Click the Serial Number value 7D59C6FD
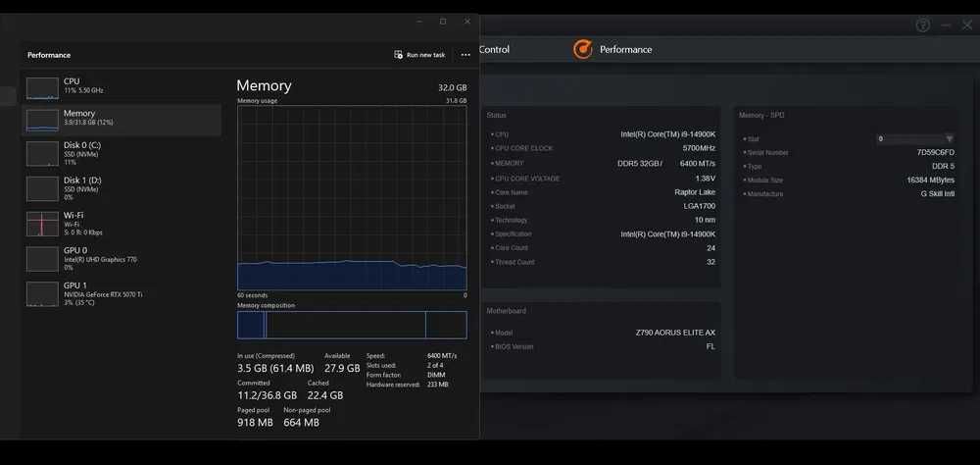The width and height of the screenshot is (980, 465). 936,152
